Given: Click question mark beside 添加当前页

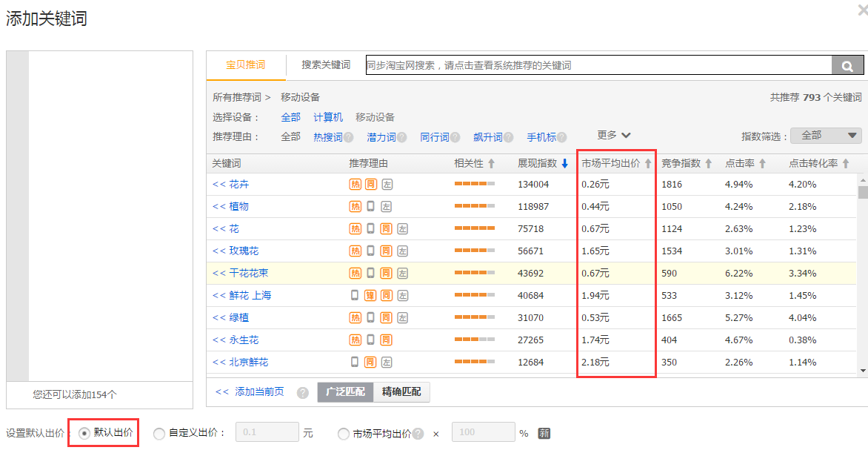Looking at the screenshot, I should [x=303, y=392].
